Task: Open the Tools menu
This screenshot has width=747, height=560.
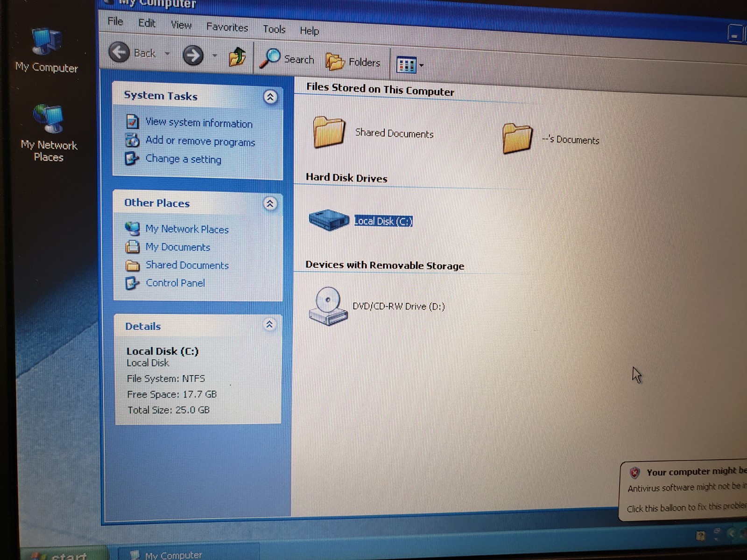Action: pos(274,29)
